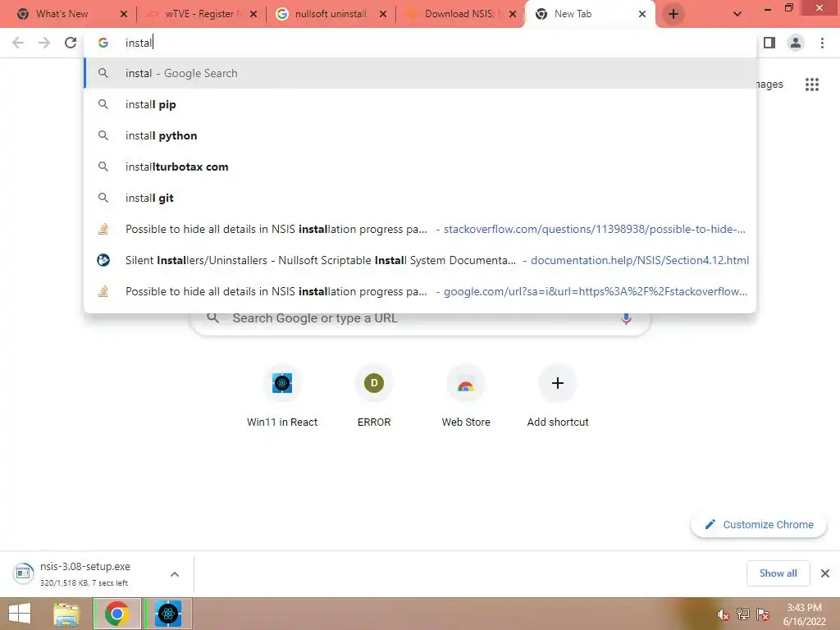Open the Windows Start button
Screen dimensions: 840x630
tap(20, 614)
